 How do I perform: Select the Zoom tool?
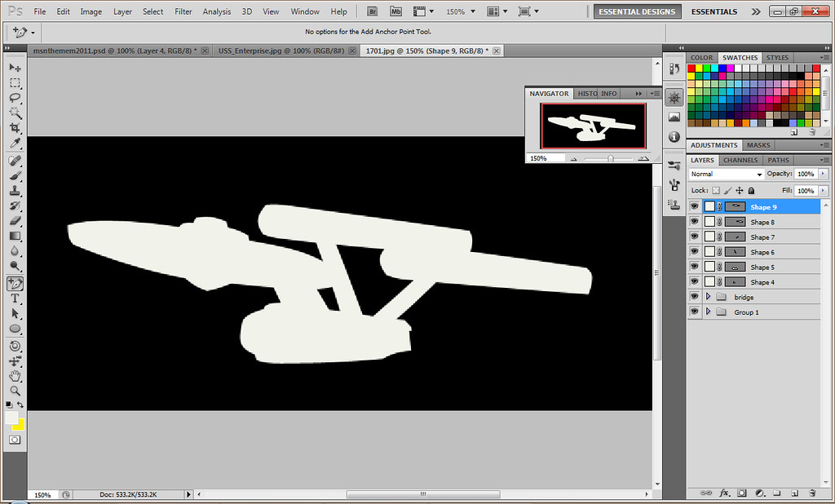pos(15,391)
